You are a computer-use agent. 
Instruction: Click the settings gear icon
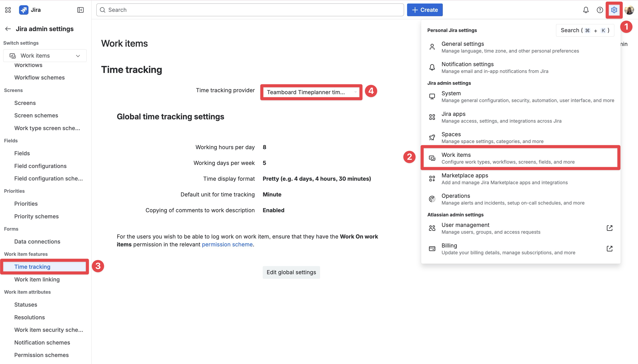(614, 10)
